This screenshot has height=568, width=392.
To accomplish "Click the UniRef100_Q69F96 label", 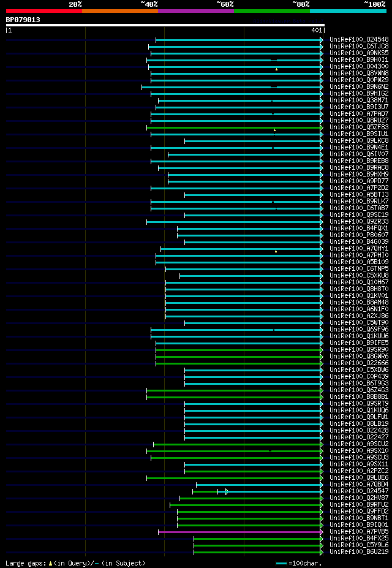I will (359, 330).
